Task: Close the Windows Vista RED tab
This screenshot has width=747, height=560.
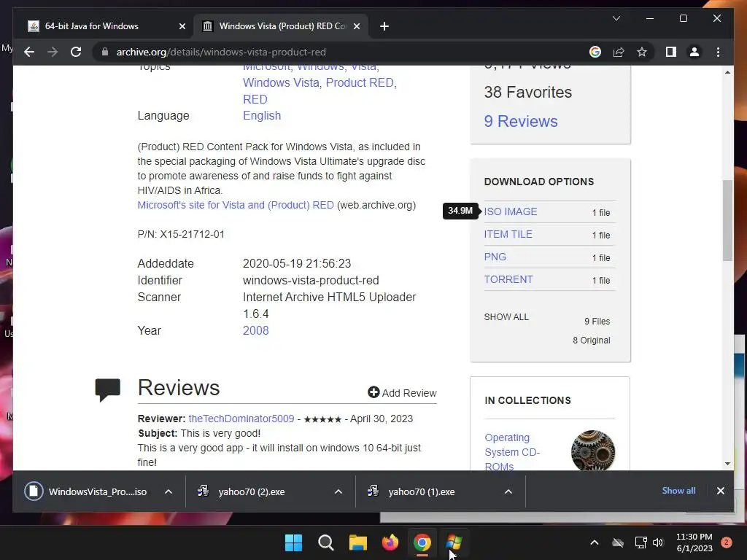Action: 356,26
